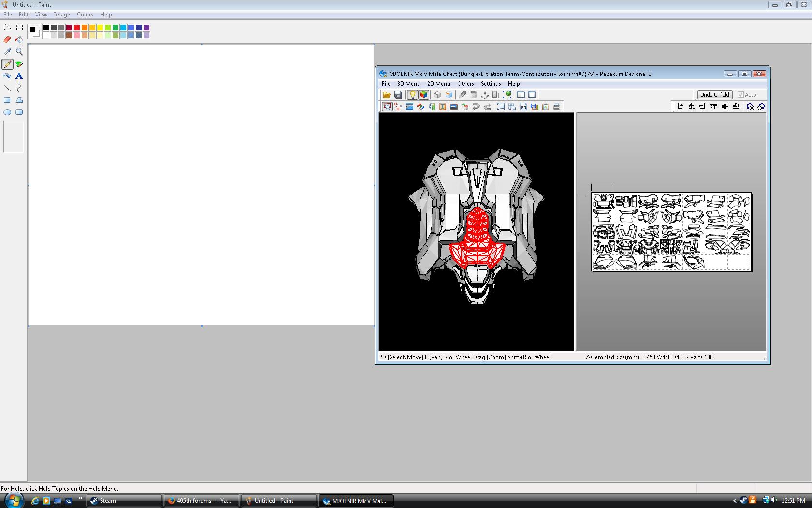Screen dimensions: 812x508
Task: Click the Undo Unfold button
Action: 715,95
